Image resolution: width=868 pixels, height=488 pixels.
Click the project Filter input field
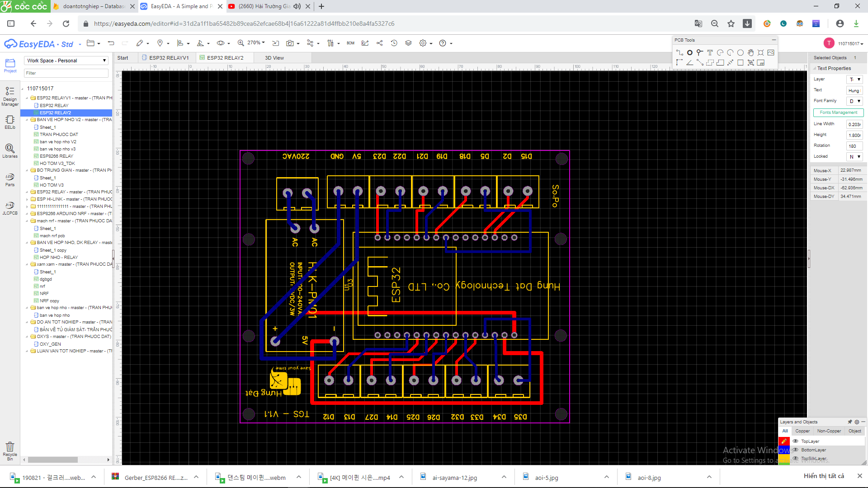[66, 73]
